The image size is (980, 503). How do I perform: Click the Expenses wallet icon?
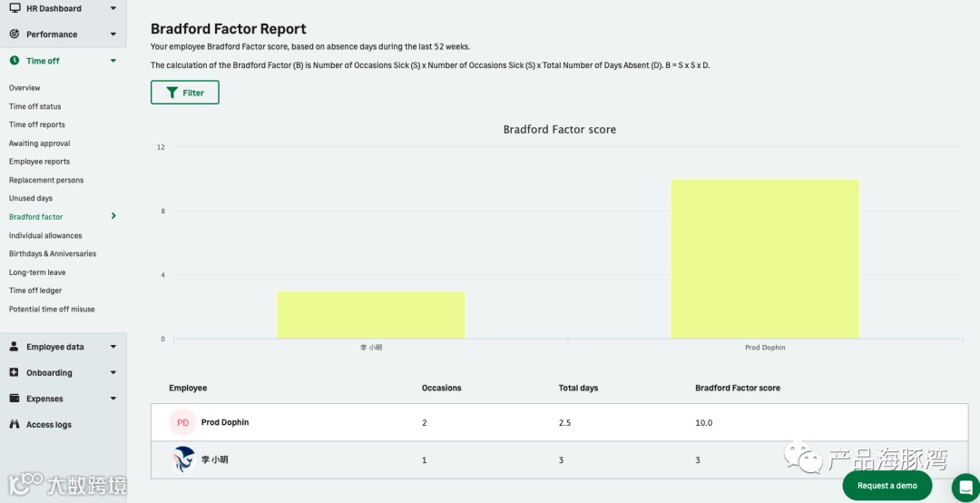(15, 399)
